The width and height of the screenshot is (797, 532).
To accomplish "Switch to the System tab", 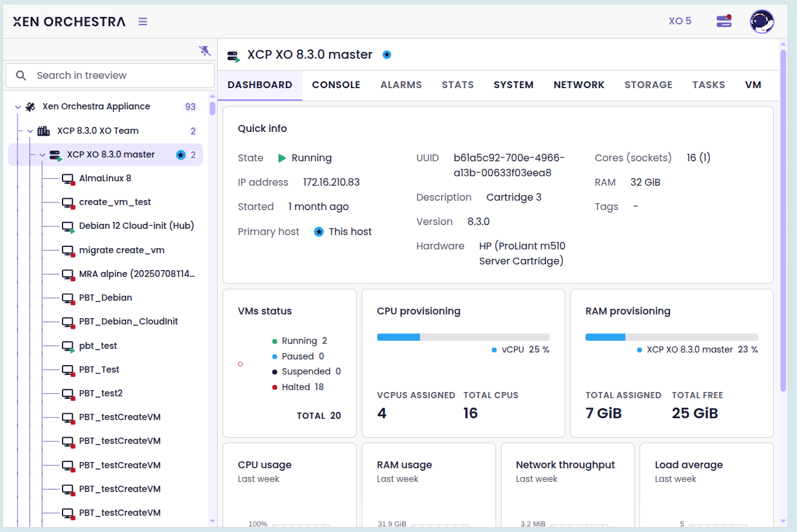I will tap(513, 85).
